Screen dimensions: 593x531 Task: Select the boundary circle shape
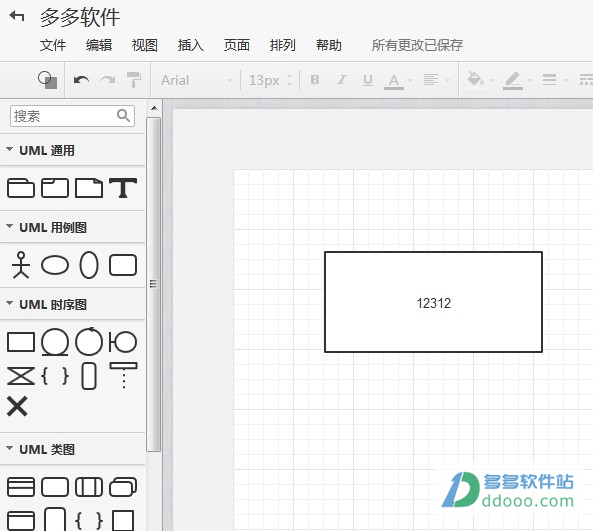(x=123, y=342)
